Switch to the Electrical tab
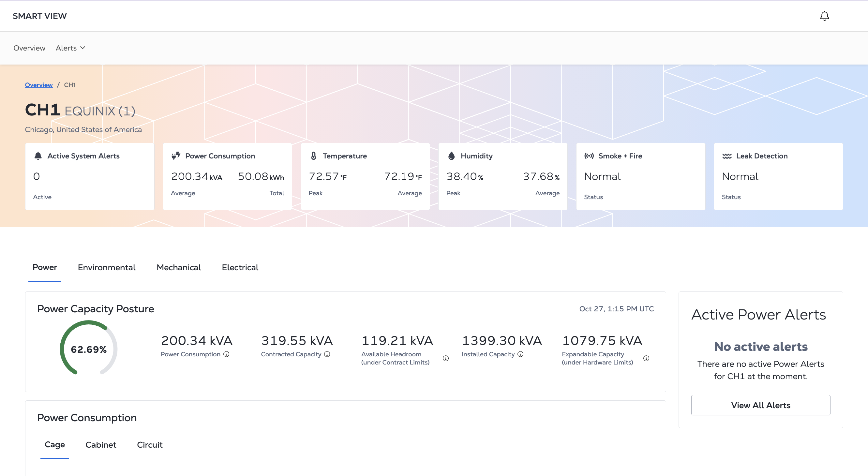This screenshot has height=476, width=868. tap(240, 267)
